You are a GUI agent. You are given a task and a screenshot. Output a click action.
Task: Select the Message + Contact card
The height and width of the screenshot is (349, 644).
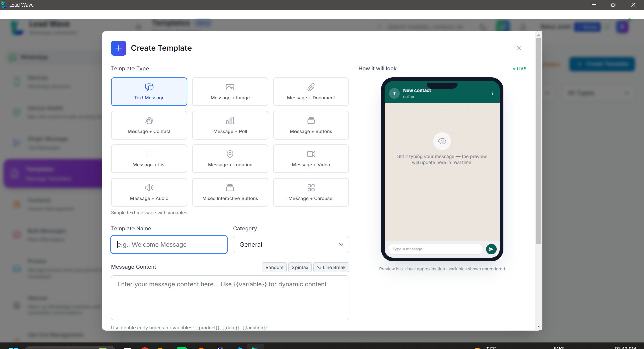point(149,125)
